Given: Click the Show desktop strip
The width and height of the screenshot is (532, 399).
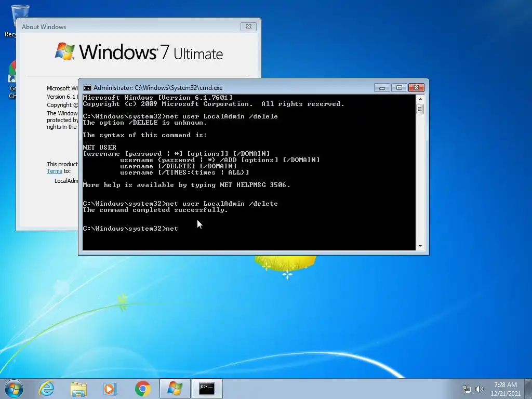Looking at the screenshot, I should 528,389.
